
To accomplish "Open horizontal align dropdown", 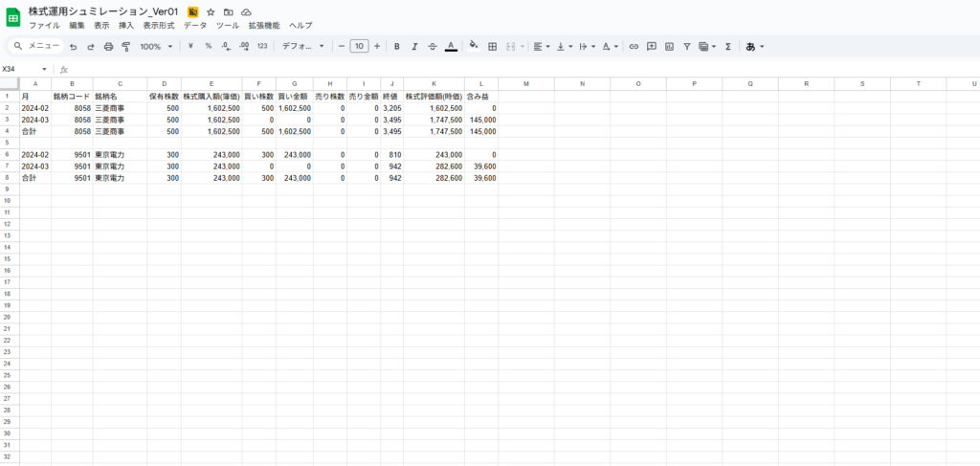I will (x=541, y=46).
